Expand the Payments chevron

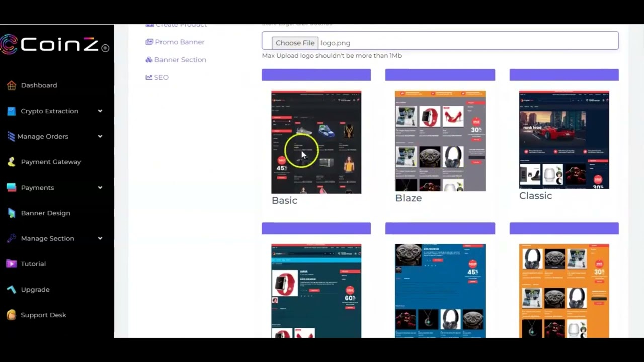[100, 188]
